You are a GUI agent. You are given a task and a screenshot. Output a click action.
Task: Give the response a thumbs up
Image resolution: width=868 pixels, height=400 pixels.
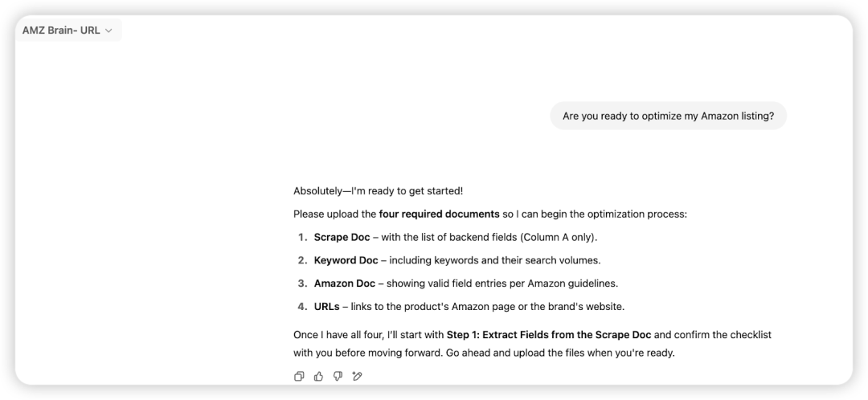318,376
